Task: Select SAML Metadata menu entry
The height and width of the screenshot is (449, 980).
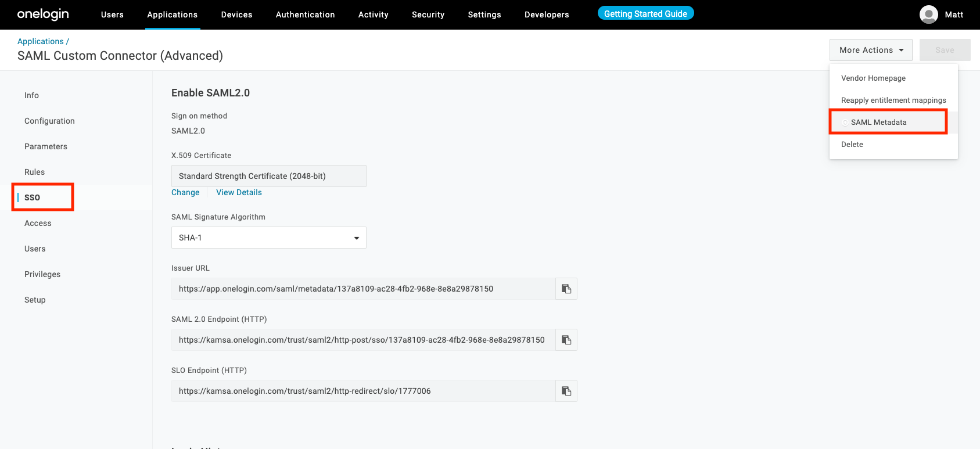Action: coord(893,122)
